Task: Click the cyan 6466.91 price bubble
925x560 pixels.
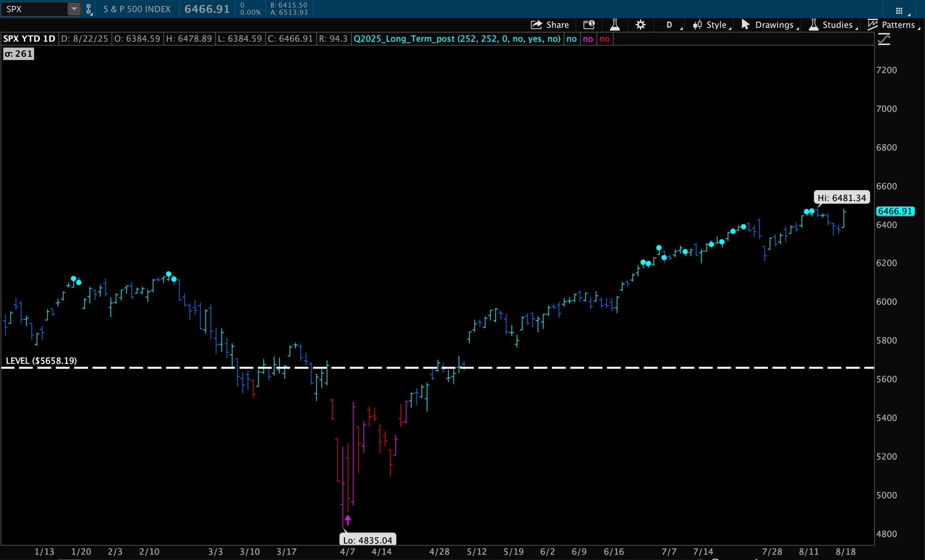Action: (x=895, y=211)
